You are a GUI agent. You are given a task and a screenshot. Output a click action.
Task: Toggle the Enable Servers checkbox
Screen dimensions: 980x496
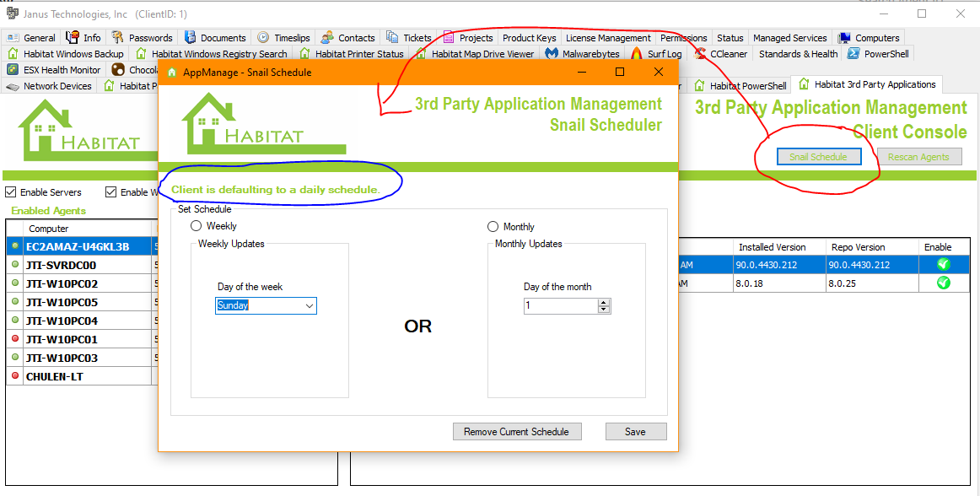[11, 192]
